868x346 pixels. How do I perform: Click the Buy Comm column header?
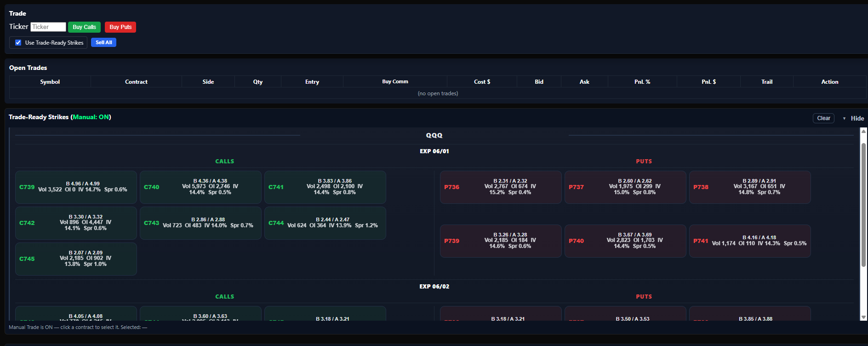[x=395, y=81]
